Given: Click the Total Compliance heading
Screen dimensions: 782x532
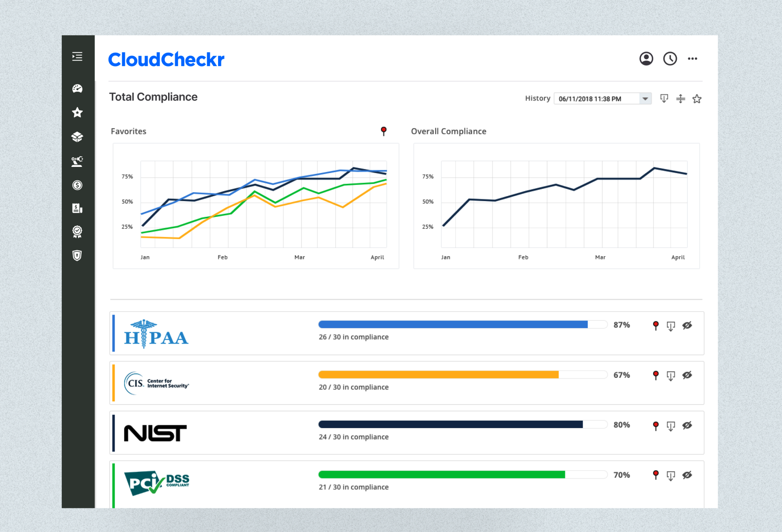Looking at the screenshot, I should 153,97.
